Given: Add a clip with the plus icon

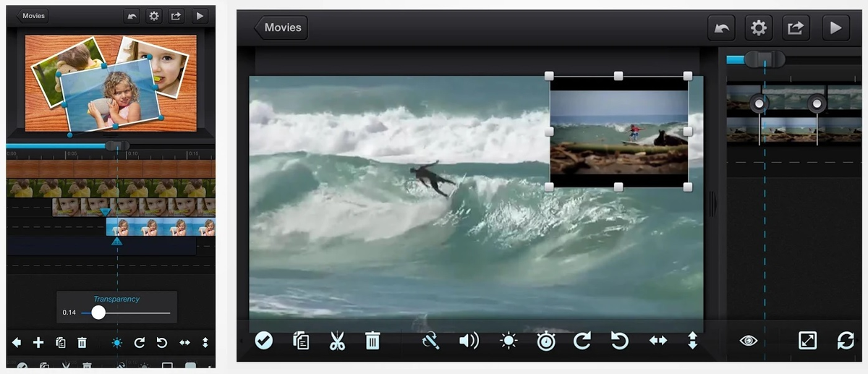Looking at the screenshot, I should (x=38, y=342).
